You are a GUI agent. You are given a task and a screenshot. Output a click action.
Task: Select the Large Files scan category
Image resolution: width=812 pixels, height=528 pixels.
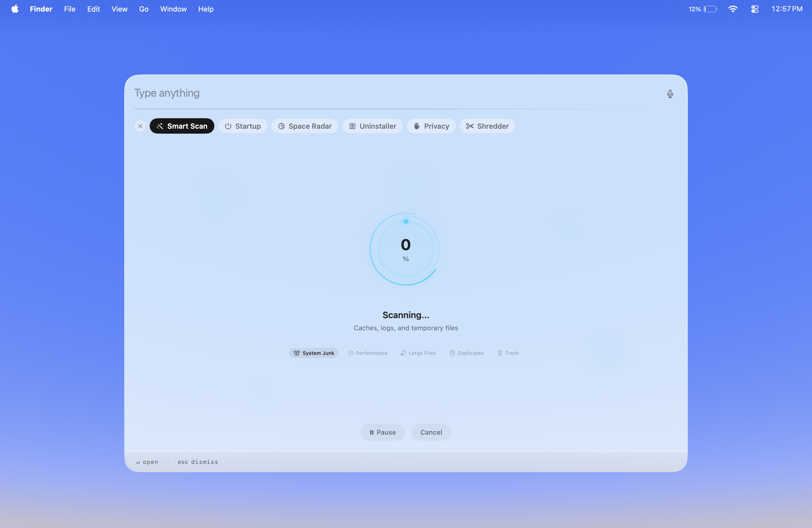[418, 353]
